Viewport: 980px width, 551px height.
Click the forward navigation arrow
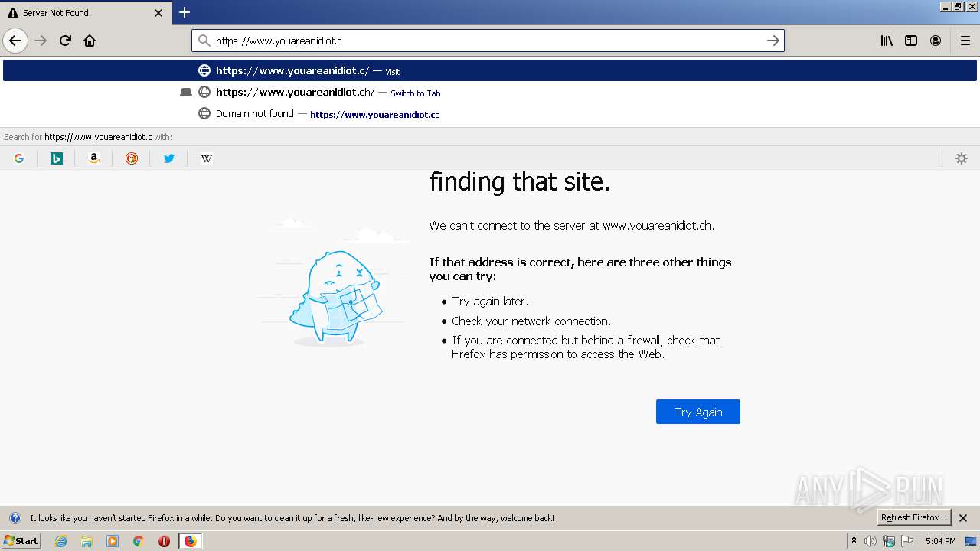pos(41,41)
